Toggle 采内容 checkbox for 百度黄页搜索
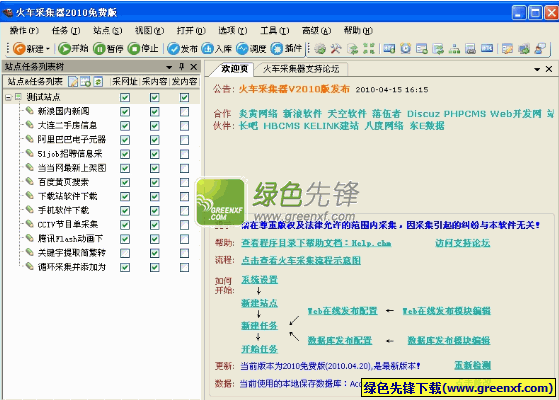Viewport: 559px width, 400px height. click(x=155, y=182)
